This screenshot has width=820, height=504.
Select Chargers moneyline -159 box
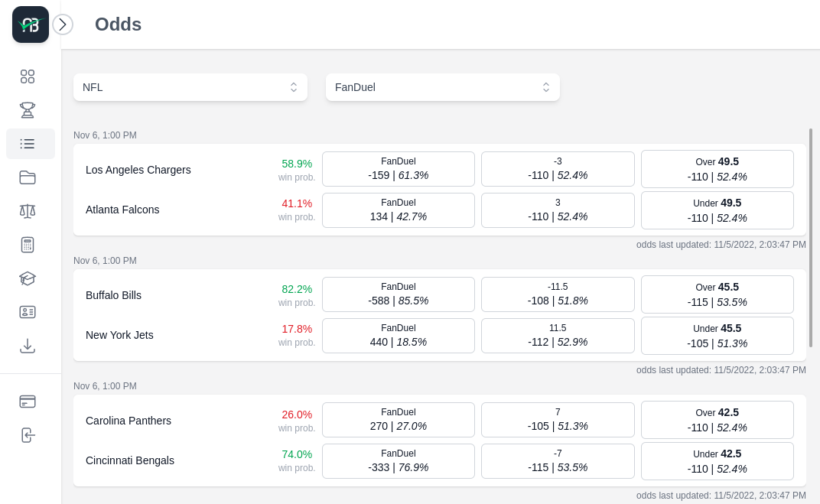(399, 169)
